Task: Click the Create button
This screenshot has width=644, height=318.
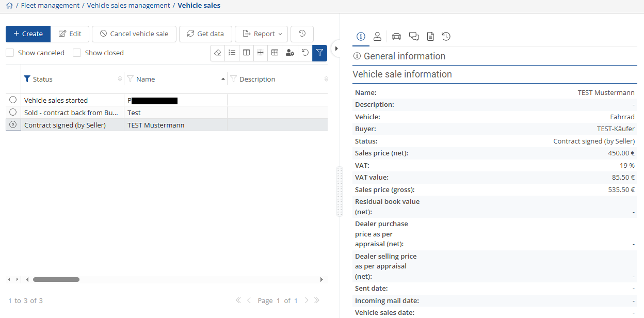Action: 28,34
